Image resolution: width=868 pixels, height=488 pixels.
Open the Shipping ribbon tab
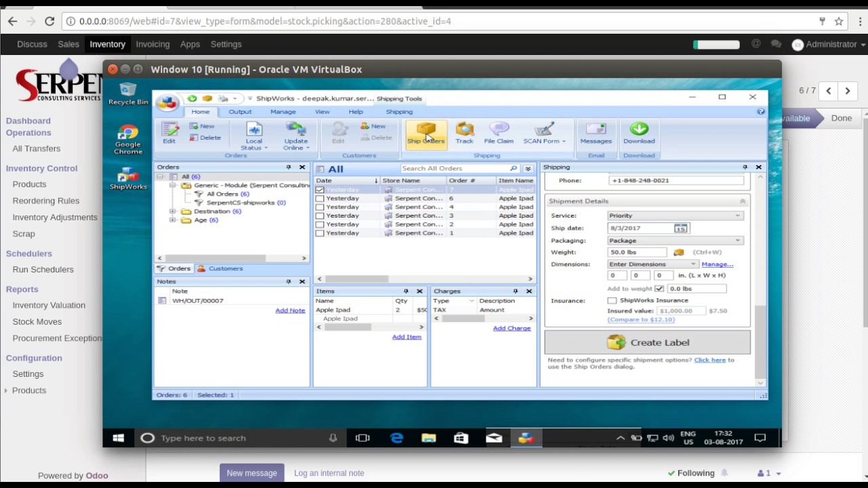tap(399, 112)
